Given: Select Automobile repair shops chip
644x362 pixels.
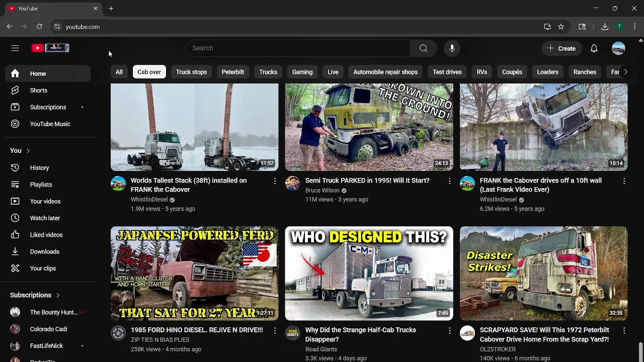Looking at the screenshot, I should point(385,72).
